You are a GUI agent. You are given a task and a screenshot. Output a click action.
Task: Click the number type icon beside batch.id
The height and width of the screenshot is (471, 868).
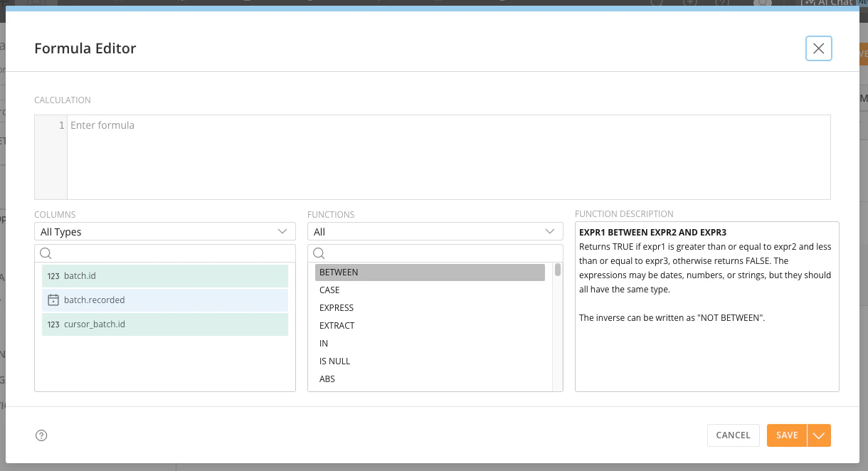(x=53, y=276)
